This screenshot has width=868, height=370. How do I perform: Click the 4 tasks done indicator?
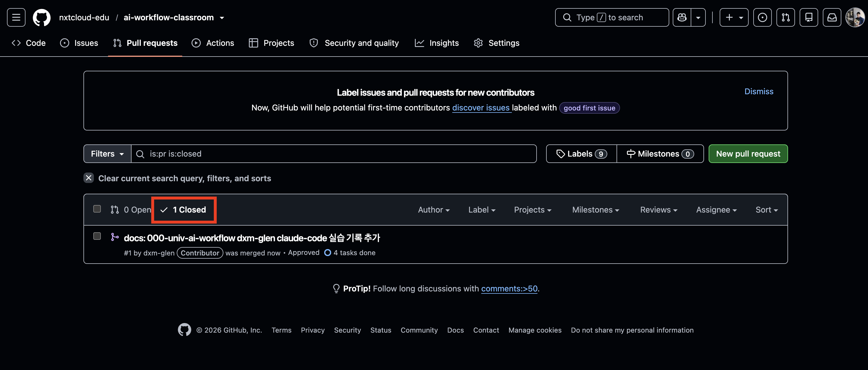pyautogui.click(x=350, y=253)
